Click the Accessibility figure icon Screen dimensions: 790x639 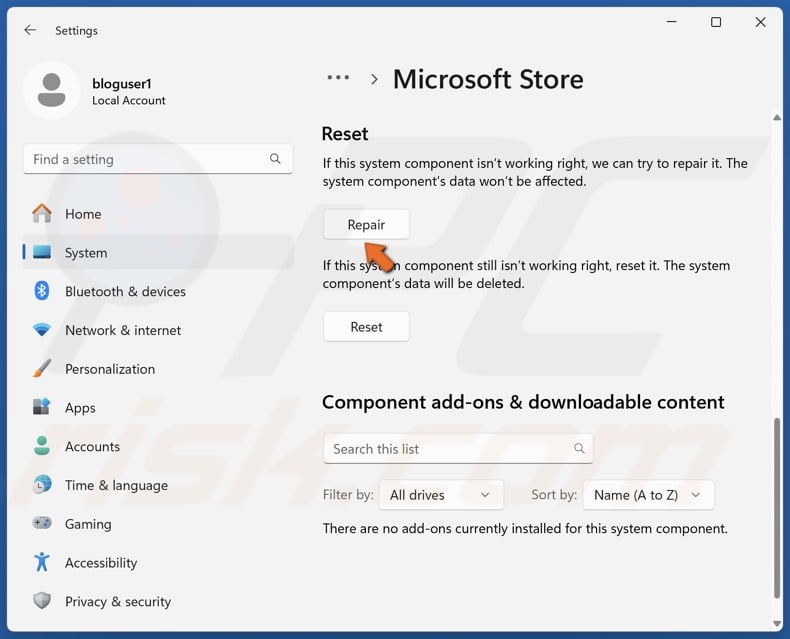click(x=42, y=563)
